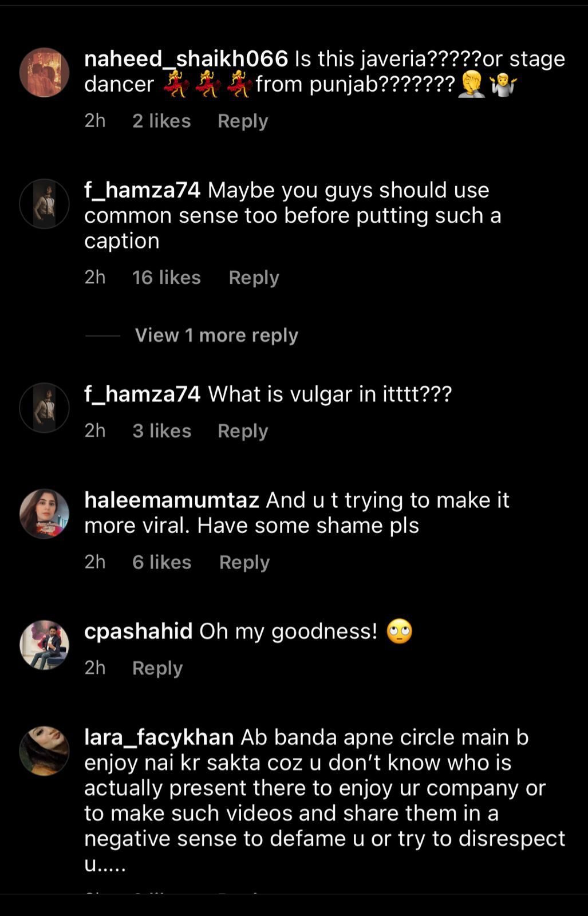The width and height of the screenshot is (588, 916).
Task: Open the 6 likes list
Action: click(161, 562)
